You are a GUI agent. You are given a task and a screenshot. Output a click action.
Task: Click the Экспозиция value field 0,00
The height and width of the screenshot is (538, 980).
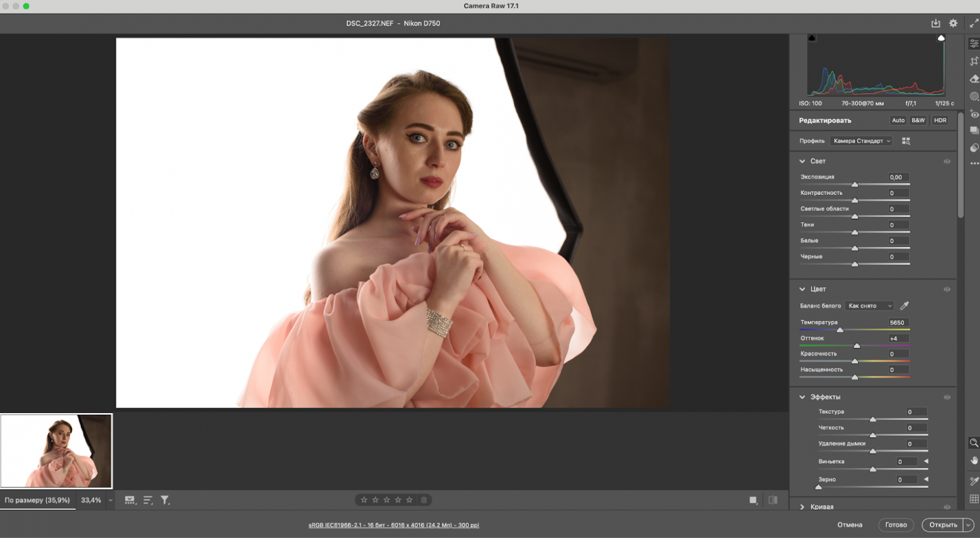click(x=898, y=177)
